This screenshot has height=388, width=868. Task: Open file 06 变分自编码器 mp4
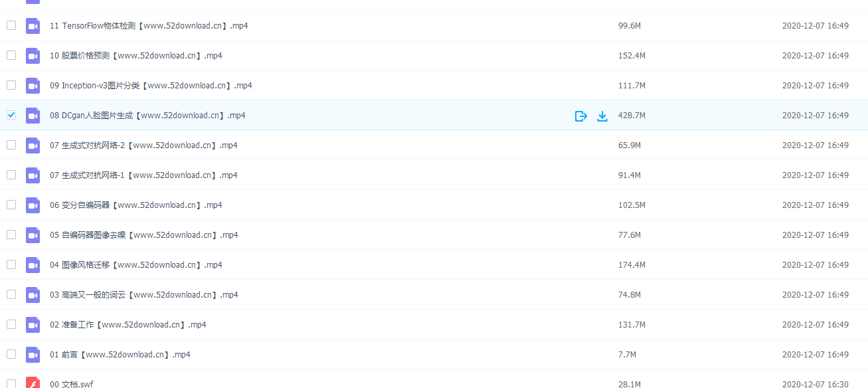coord(136,205)
